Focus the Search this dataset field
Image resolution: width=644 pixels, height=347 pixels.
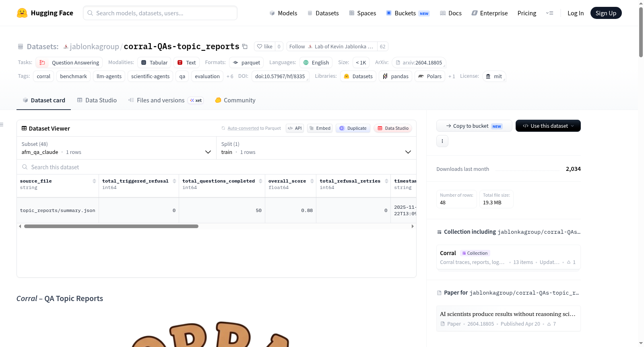coord(217,167)
